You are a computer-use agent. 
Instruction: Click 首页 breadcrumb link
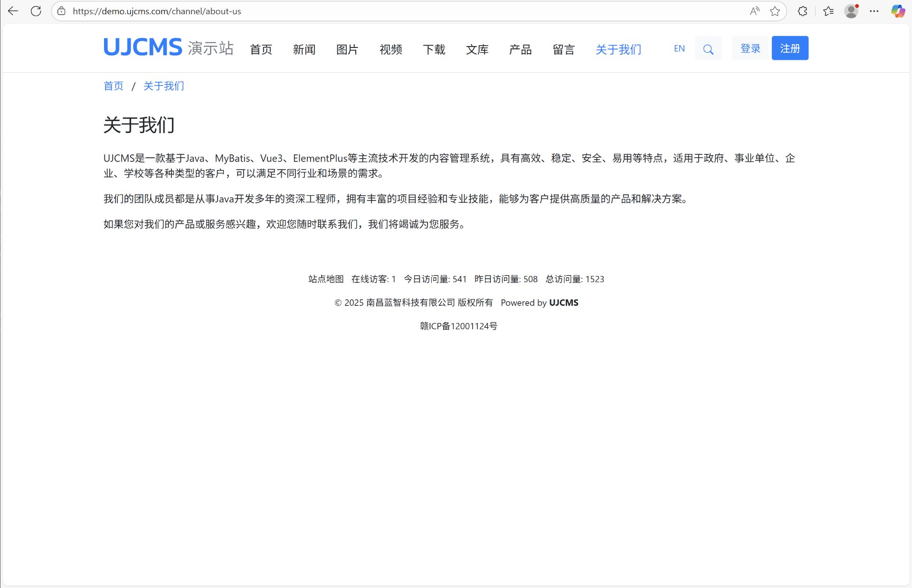tap(114, 86)
